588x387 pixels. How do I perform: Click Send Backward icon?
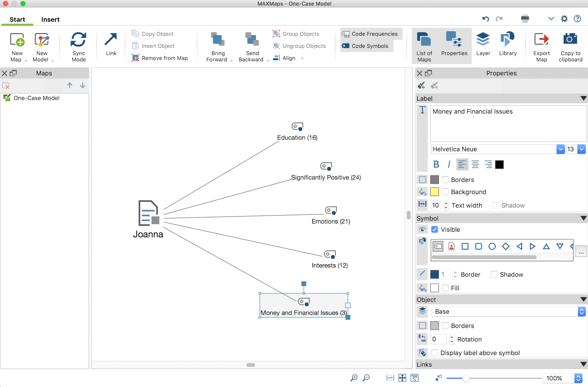(252, 39)
